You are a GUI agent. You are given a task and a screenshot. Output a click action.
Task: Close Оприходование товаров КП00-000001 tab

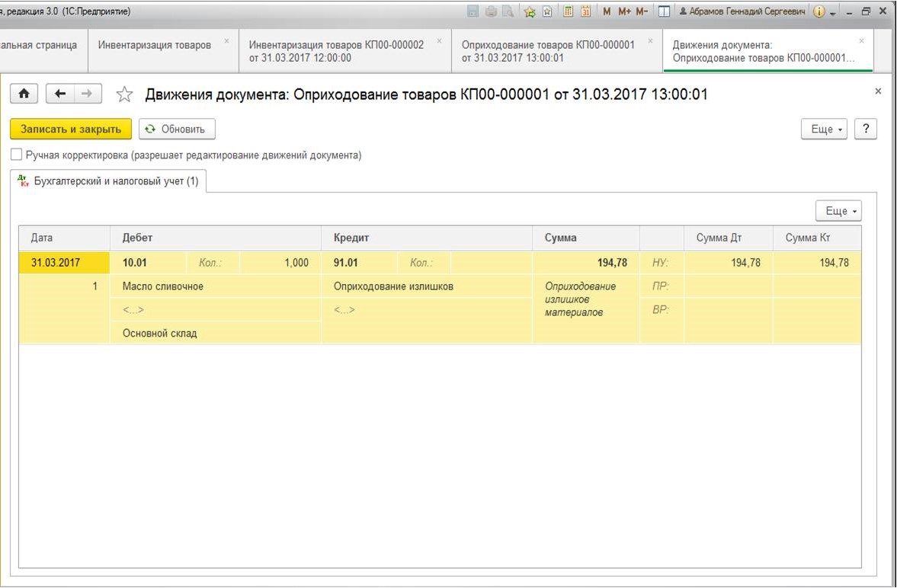[x=650, y=40]
